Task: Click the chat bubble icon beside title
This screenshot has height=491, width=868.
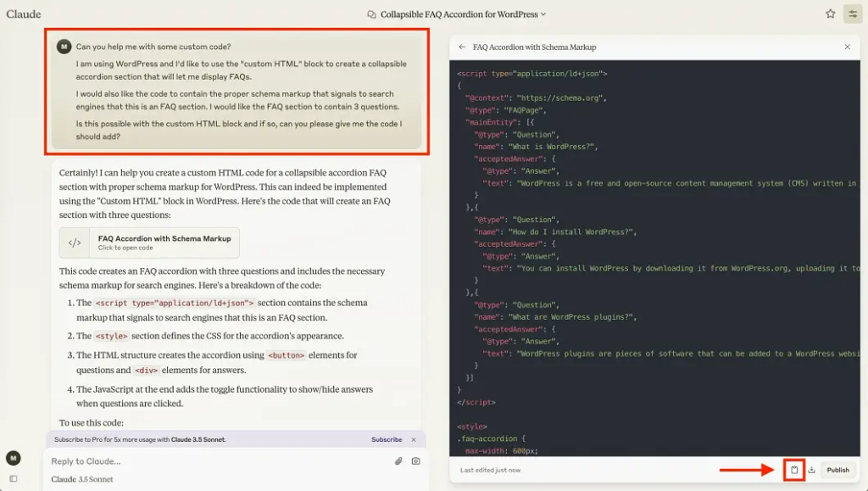Action: tap(371, 14)
